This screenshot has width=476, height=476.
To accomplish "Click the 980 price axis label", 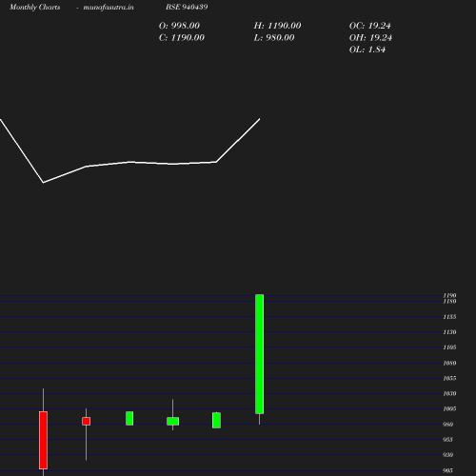I will 447,425.
